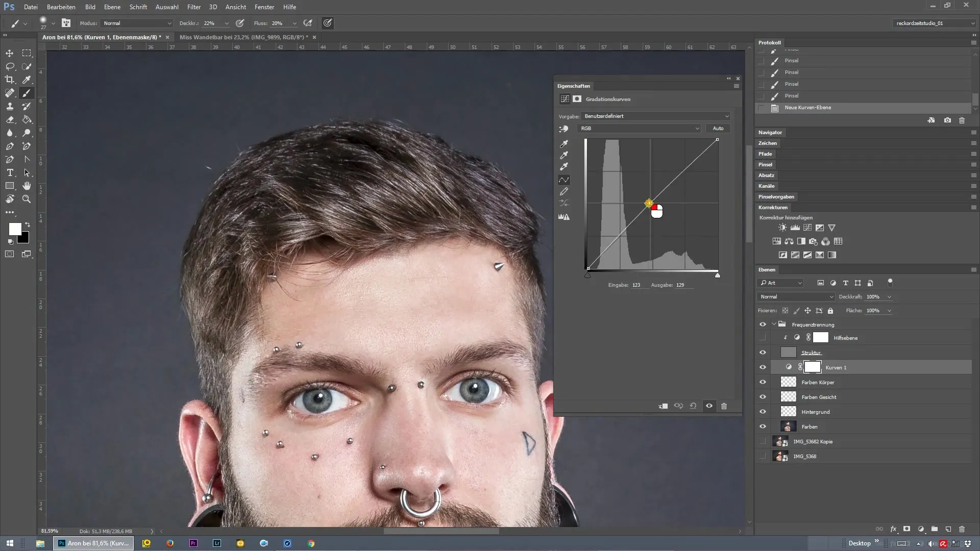The width and height of the screenshot is (980, 551).
Task: Open the Ebene menu
Action: (x=112, y=7)
